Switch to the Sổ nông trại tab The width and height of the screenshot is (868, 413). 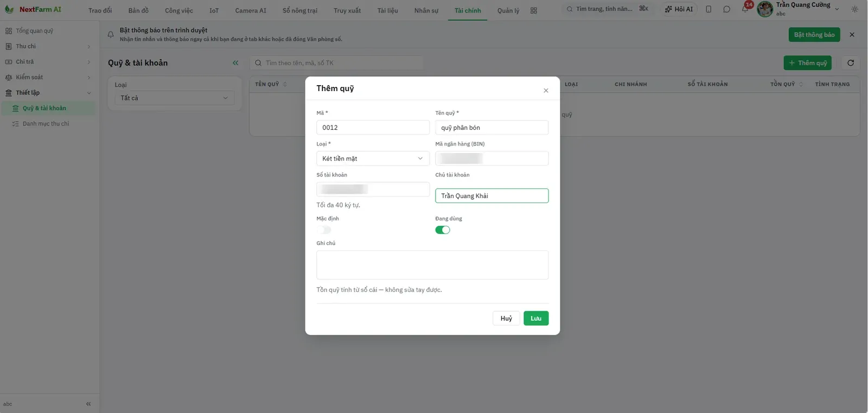coord(300,10)
